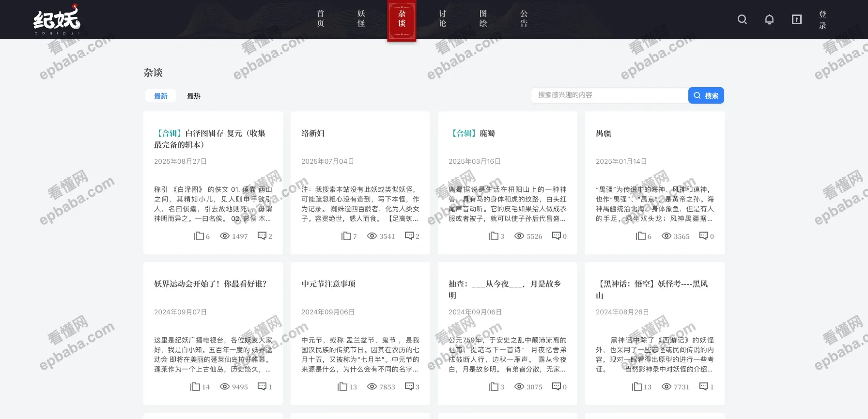The height and width of the screenshot is (419, 868).
Task: Switch to the 最新 sort tab
Action: (x=161, y=96)
